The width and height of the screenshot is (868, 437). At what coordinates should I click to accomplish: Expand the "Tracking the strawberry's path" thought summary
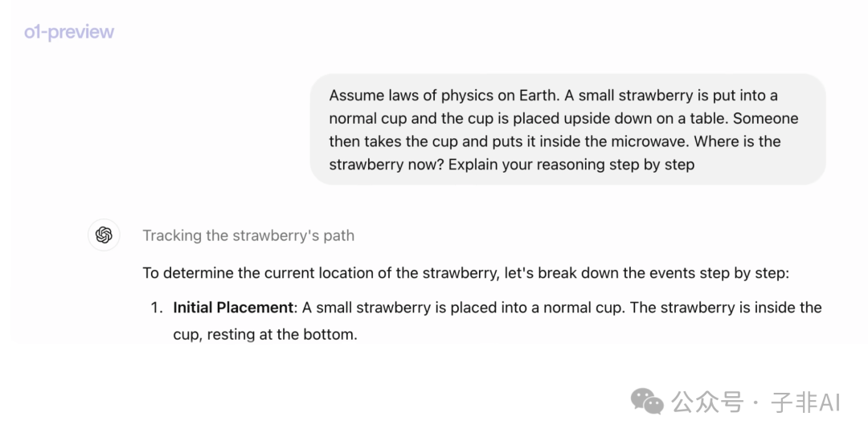pyautogui.click(x=248, y=235)
